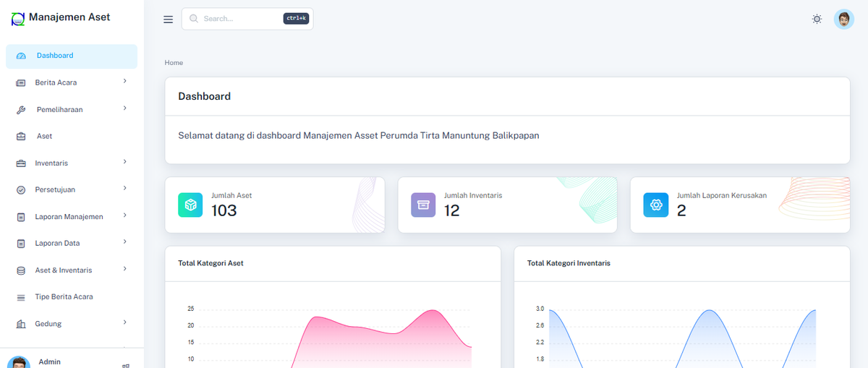Click the Berita Acara newspaper icon

pos(21,83)
